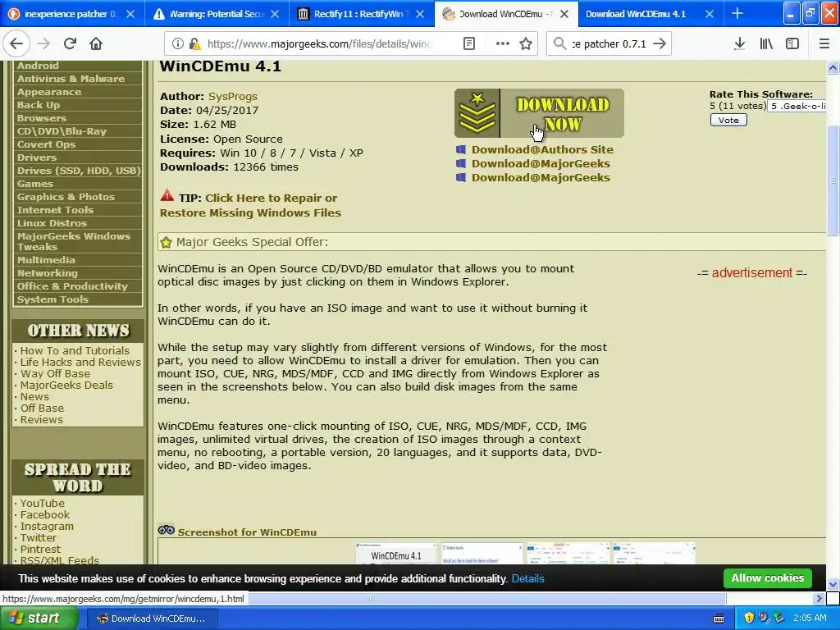The image size is (840, 630).
Task: Open MajorGeeks Deals link
Action: pyautogui.click(x=66, y=386)
